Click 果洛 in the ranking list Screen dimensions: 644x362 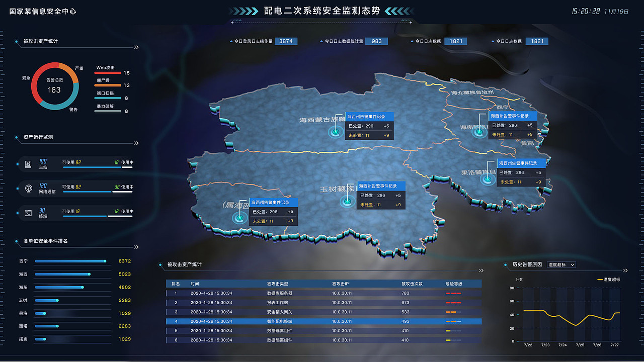23,313
